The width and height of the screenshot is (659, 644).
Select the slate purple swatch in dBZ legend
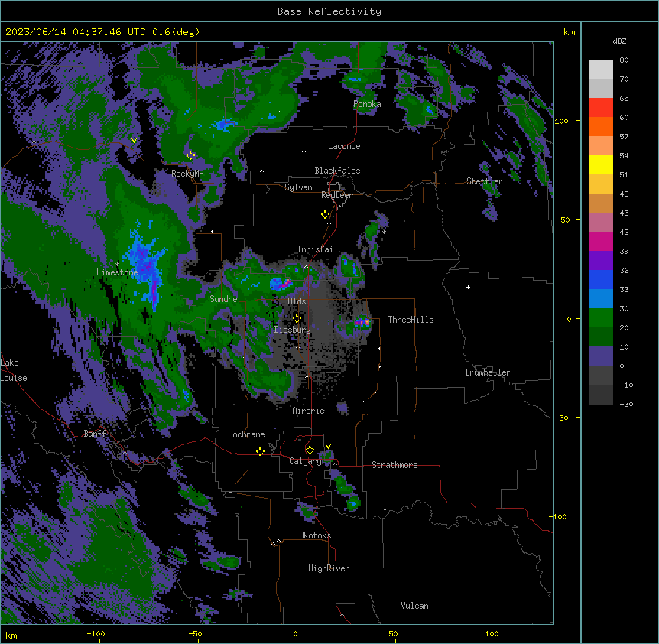(601, 356)
